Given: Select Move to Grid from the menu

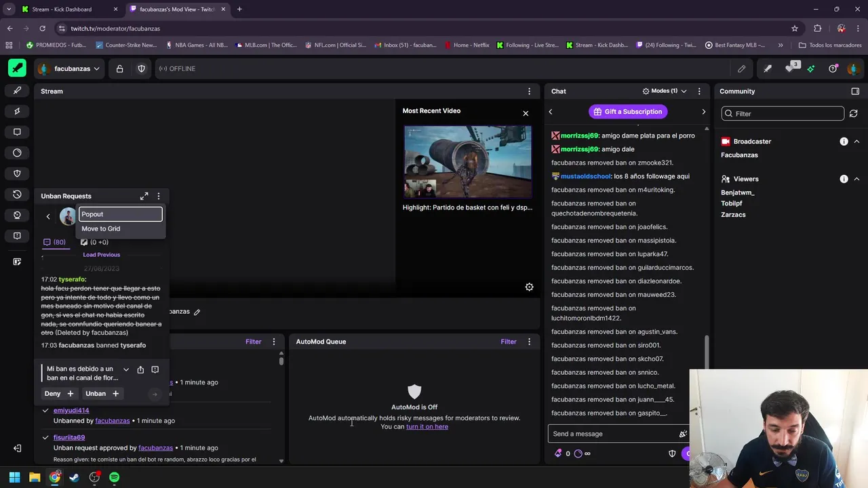Looking at the screenshot, I should (x=121, y=228).
